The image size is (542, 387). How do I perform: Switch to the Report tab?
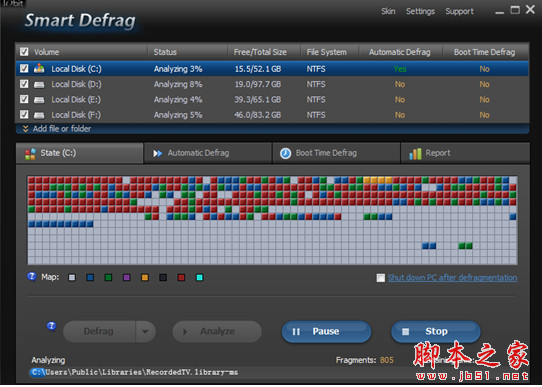tap(465, 153)
